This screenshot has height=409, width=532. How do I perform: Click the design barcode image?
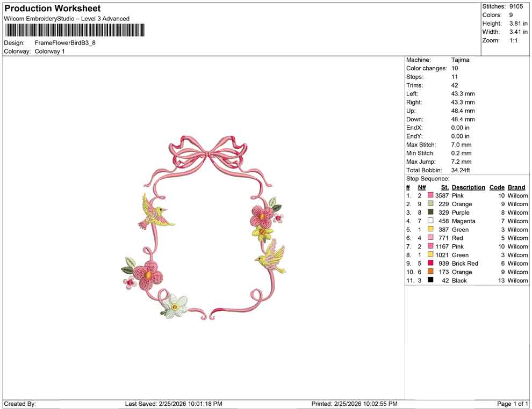click(x=75, y=30)
